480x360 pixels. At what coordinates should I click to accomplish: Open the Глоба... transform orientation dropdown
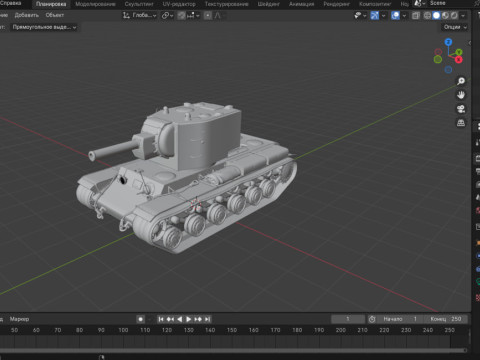[139, 15]
